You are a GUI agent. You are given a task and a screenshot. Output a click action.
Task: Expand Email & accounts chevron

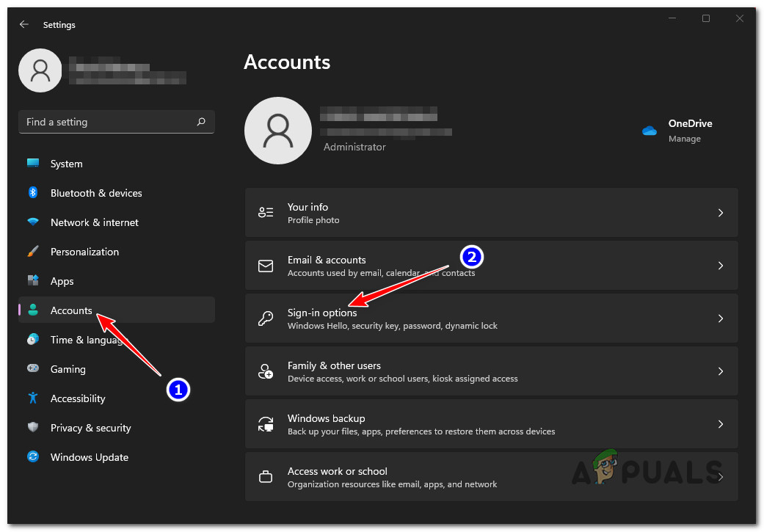(721, 266)
